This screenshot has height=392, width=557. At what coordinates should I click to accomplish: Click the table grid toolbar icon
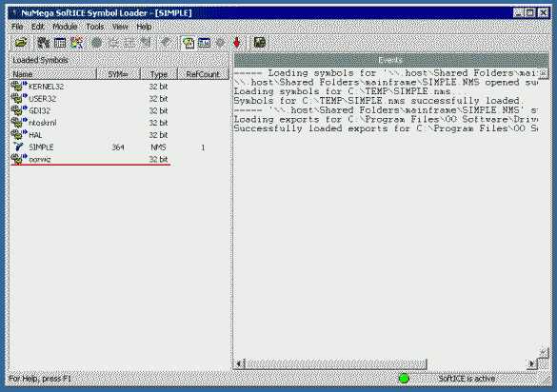click(60, 43)
